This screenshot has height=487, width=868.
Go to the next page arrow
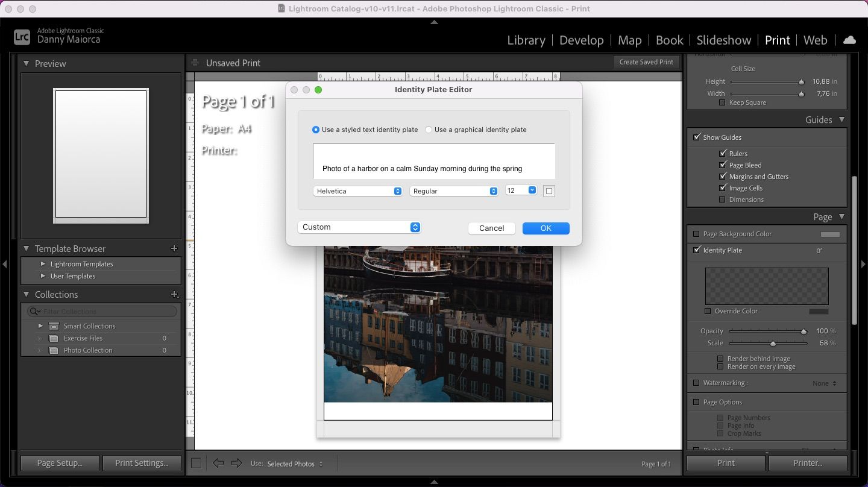[236, 463]
